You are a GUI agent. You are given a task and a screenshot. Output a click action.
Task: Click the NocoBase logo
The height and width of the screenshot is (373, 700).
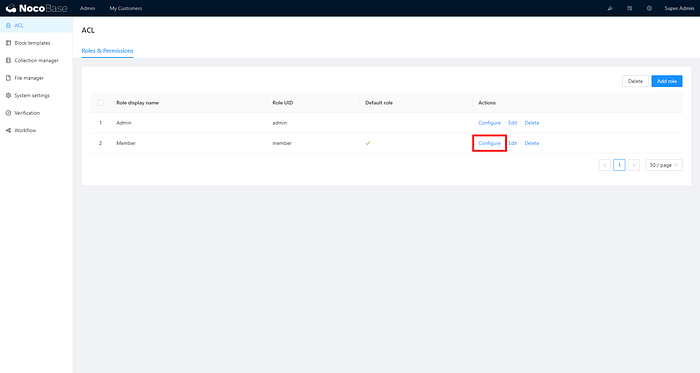37,8
